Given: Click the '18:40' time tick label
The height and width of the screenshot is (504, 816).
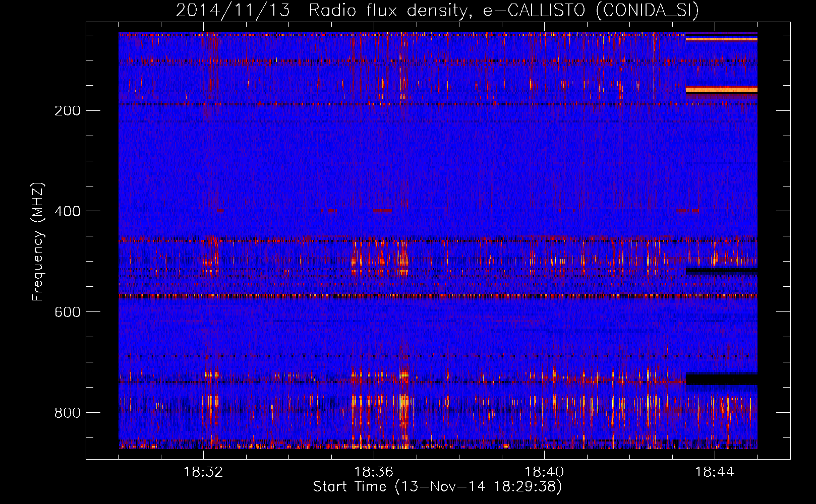Looking at the screenshot, I should pos(544,472).
